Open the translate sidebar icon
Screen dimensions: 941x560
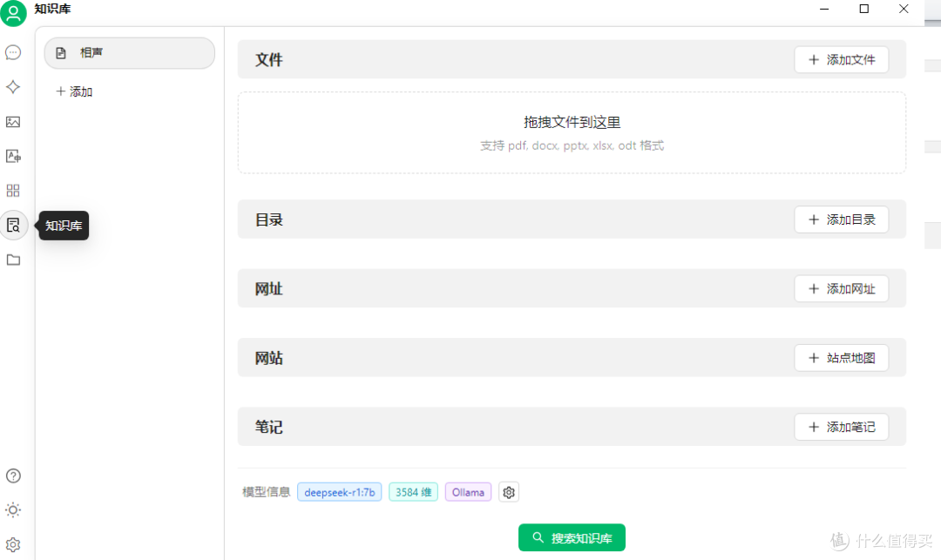13,157
